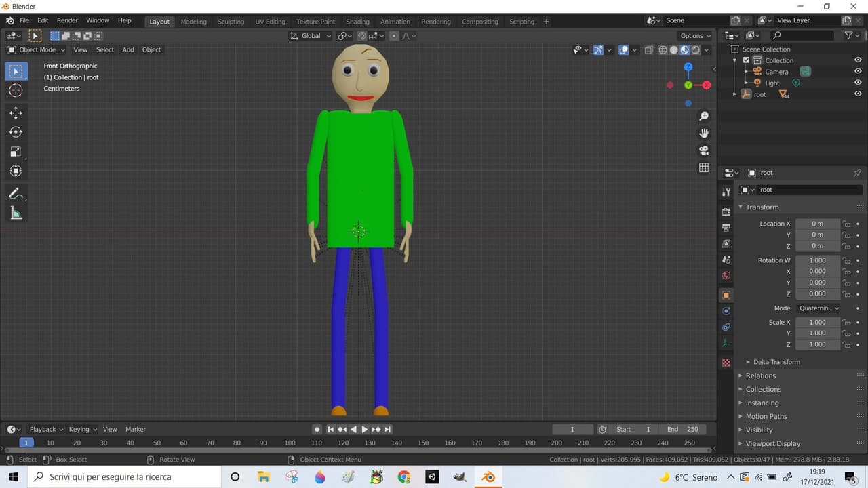Open the Physics properties tab
Image resolution: width=868 pixels, height=488 pixels.
[x=726, y=311]
